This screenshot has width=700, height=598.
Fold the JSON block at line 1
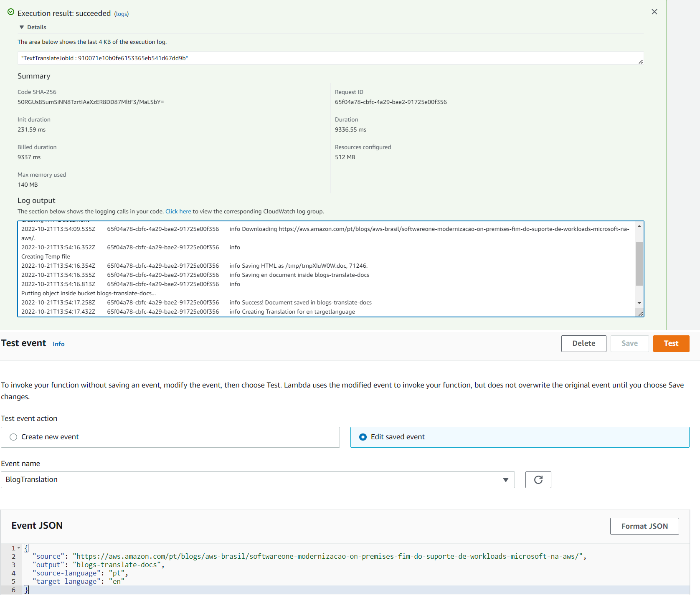19,548
